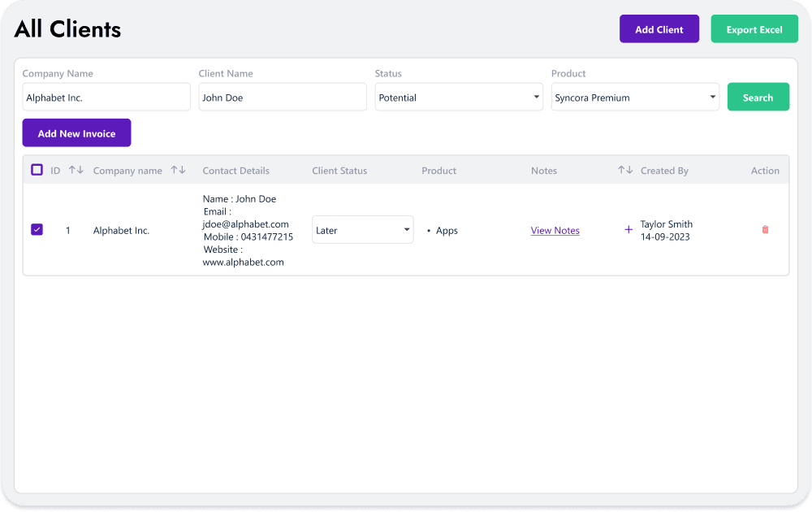Sort by Notes column arrows
This screenshot has height=512, width=812.
click(624, 171)
